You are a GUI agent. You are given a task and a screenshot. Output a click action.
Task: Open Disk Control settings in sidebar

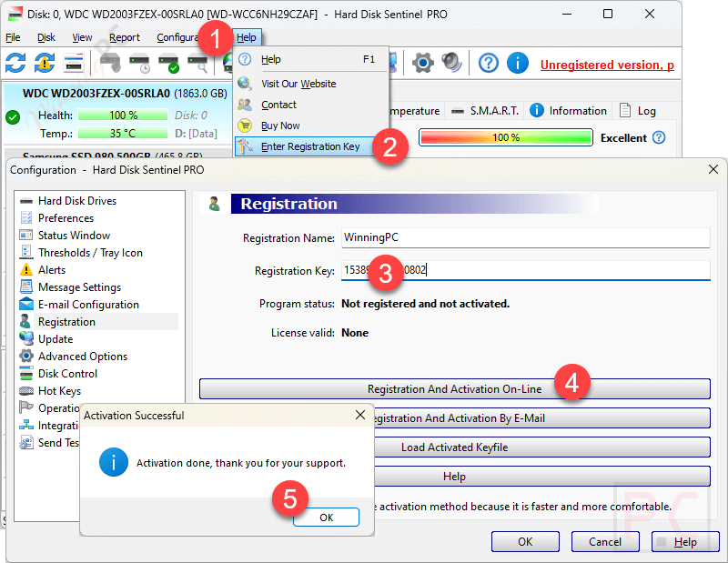point(67,374)
